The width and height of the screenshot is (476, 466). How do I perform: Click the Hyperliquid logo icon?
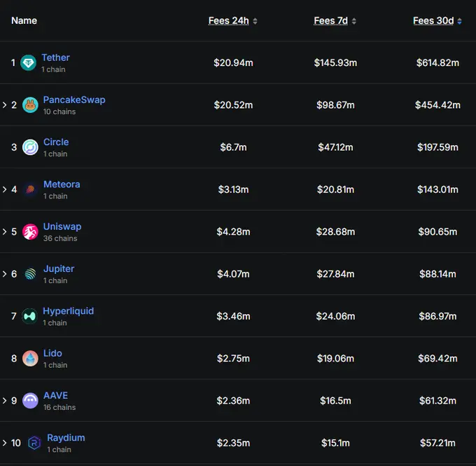pyautogui.click(x=29, y=316)
